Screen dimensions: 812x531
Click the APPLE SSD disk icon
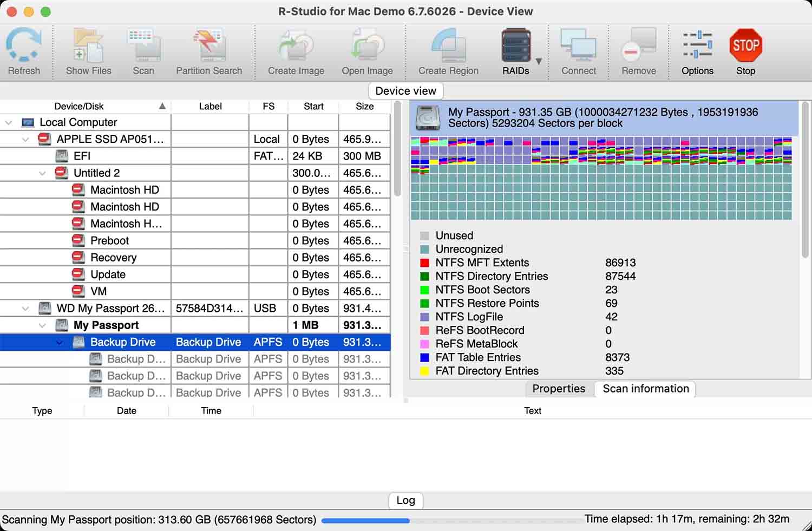coord(44,139)
